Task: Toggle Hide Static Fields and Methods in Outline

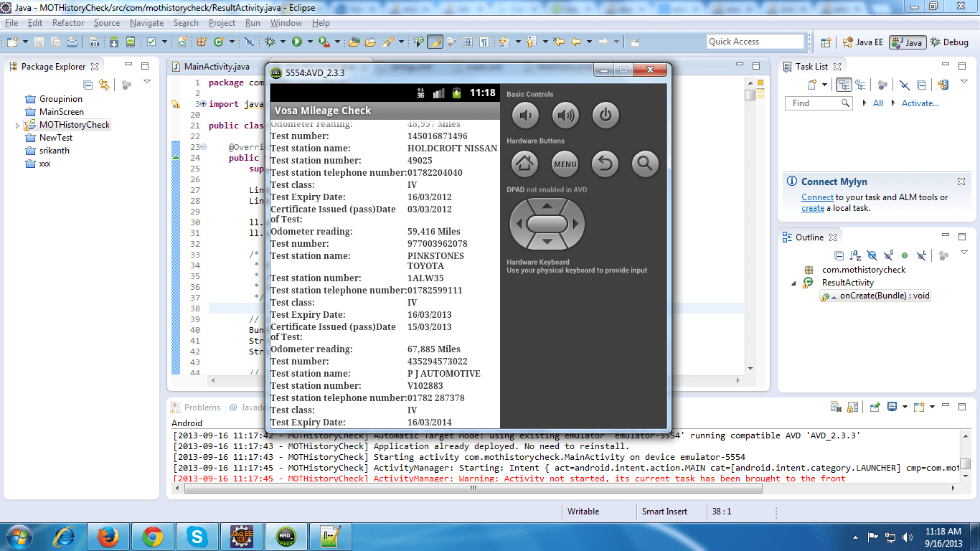Action: (888, 255)
